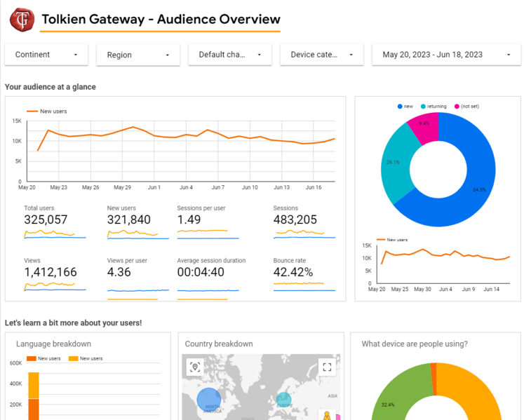Click the '(not set)' pink legend dot
The width and height of the screenshot is (524, 420).
click(457, 107)
